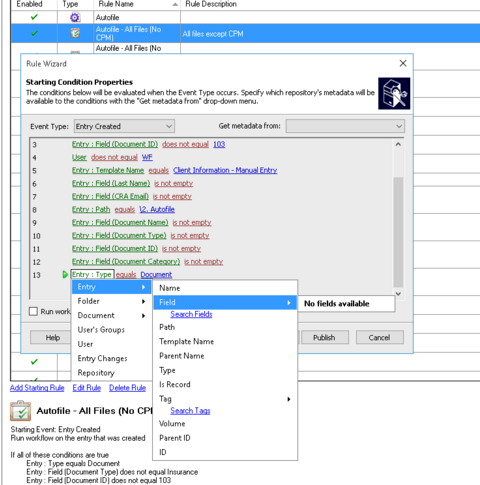The height and width of the screenshot is (485, 480).
Task: Click the Autofile clipboard icon near rule title
Action: pyautogui.click(x=20, y=411)
